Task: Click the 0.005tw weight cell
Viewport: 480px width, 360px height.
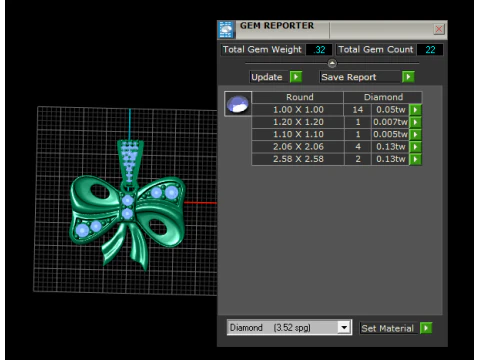Action: pos(390,134)
